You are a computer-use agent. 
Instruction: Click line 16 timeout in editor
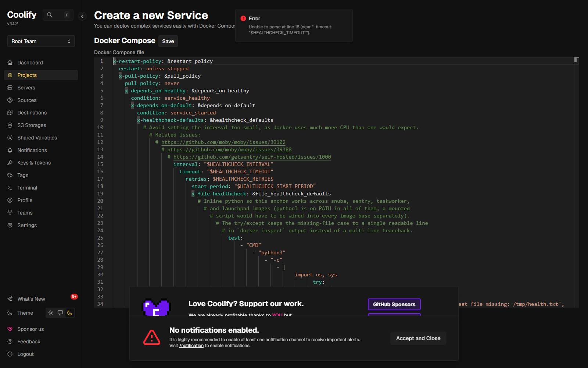click(x=226, y=171)
